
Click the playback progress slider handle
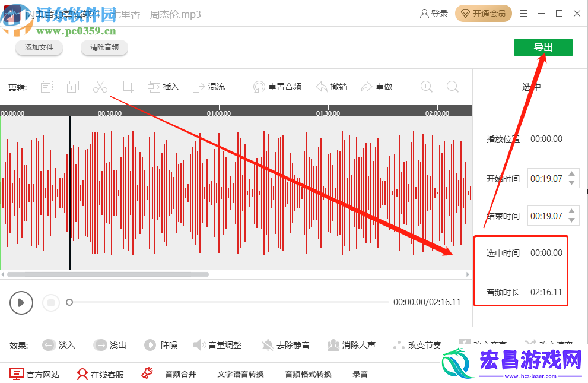point(69,302)
